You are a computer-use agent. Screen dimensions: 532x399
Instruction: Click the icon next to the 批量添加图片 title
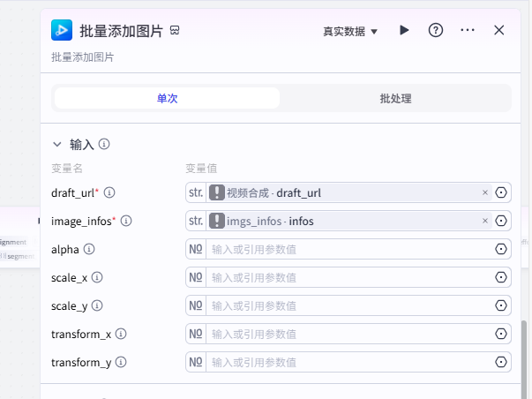point(175,31)
